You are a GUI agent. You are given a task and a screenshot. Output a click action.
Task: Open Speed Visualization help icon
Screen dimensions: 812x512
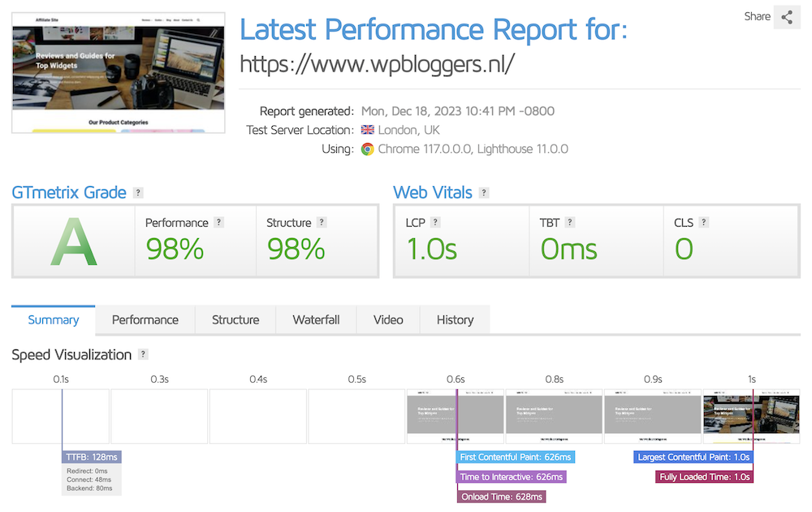tap(143, 354)
